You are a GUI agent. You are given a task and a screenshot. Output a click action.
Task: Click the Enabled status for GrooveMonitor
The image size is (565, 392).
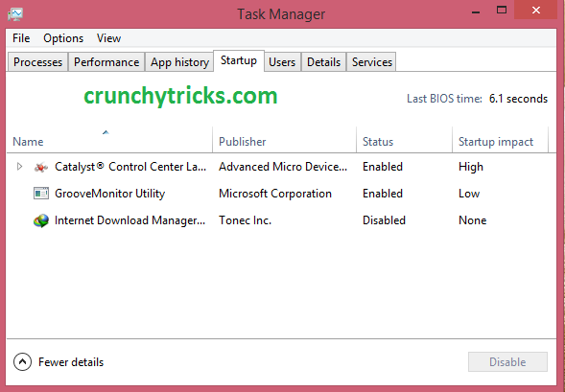(383, 194)
